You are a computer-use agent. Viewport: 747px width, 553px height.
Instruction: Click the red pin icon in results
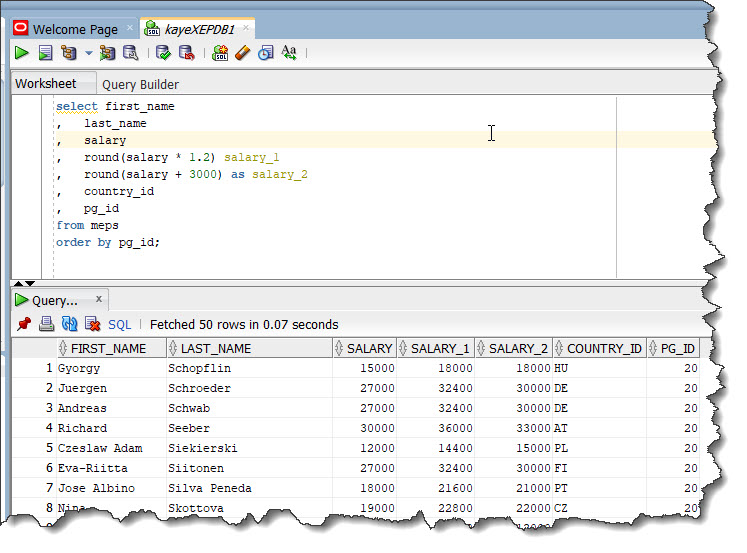pos(24,324)
